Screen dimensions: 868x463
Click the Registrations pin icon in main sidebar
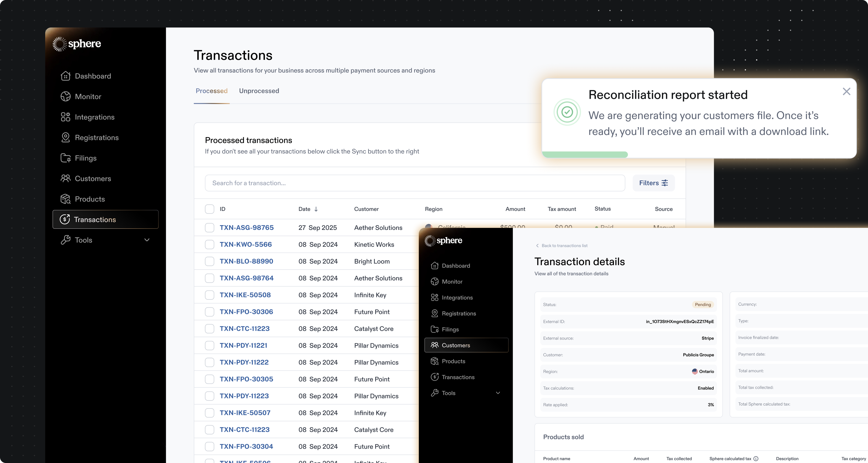click(65, 137)
